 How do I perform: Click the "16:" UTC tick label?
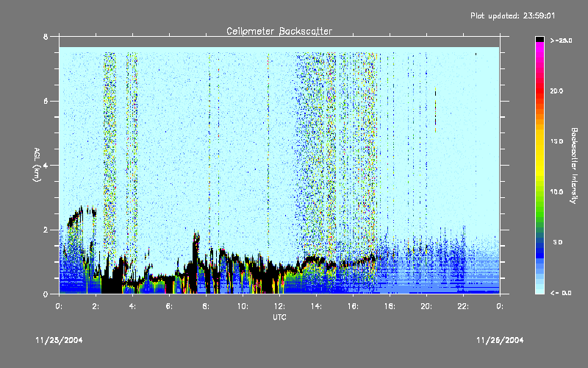click(353, 306)
